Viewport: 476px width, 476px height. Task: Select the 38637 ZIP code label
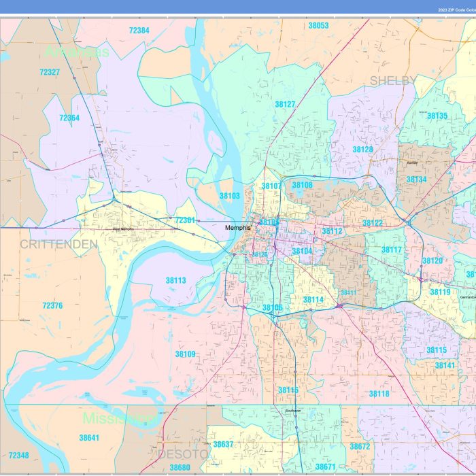224,445
